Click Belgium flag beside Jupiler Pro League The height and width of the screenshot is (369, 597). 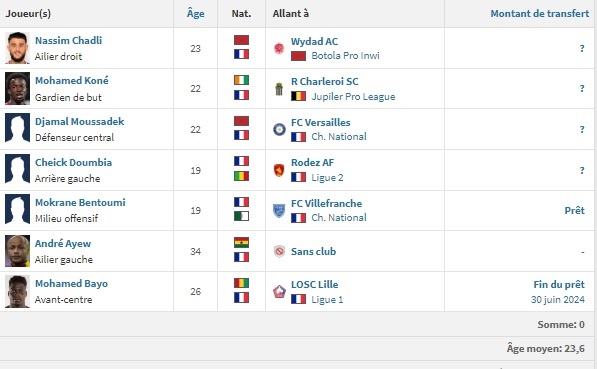click(x=298, y=96)
